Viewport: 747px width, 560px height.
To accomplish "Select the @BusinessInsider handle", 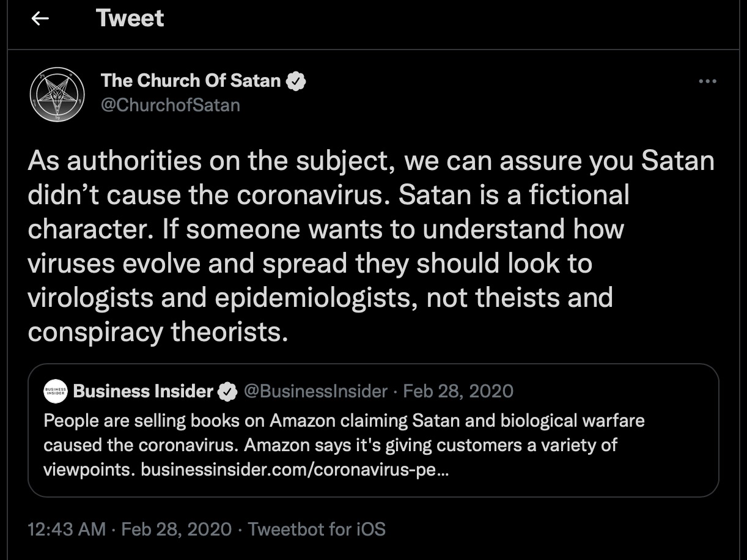I will (315, 391).
